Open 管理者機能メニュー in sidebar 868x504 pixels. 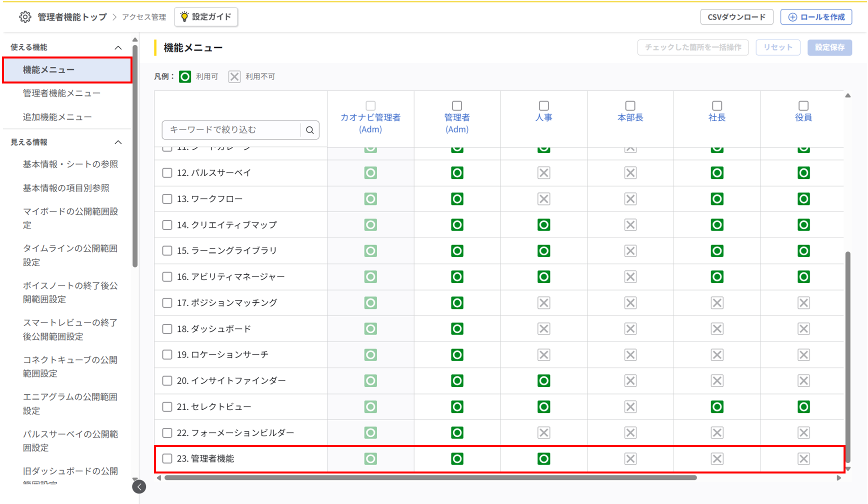coord(61,93)
